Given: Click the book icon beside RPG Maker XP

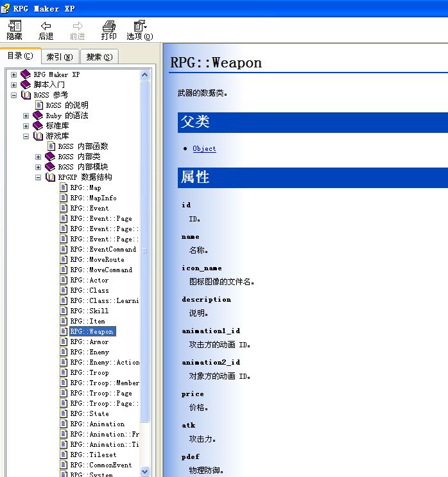Looking at the screenshot, I should (26, 74).
